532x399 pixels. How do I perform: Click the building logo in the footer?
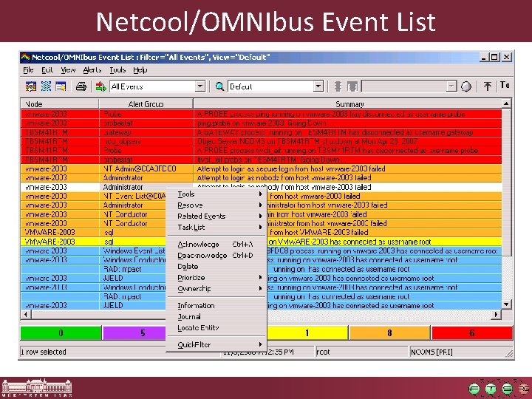[x=37, y=388]
